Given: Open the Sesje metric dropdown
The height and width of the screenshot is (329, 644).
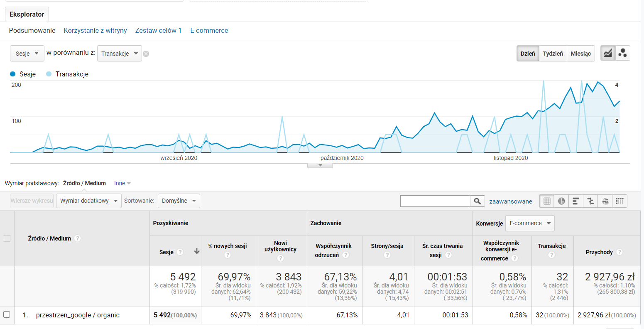Looking at the screenshot, I should click(x=27, y=54).
